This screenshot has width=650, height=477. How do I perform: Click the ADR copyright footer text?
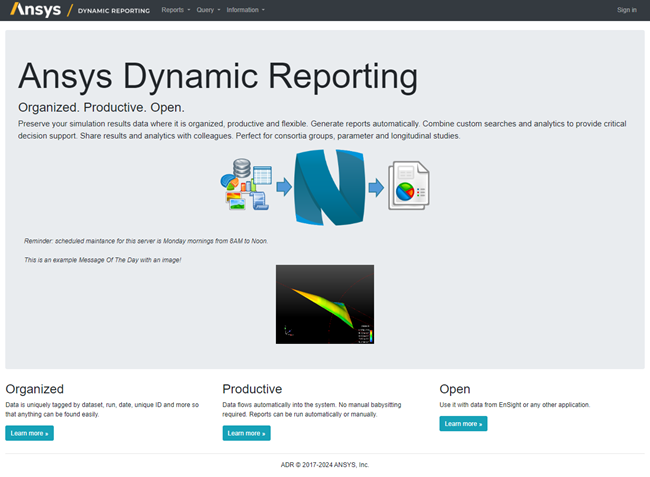pos(325,465)
